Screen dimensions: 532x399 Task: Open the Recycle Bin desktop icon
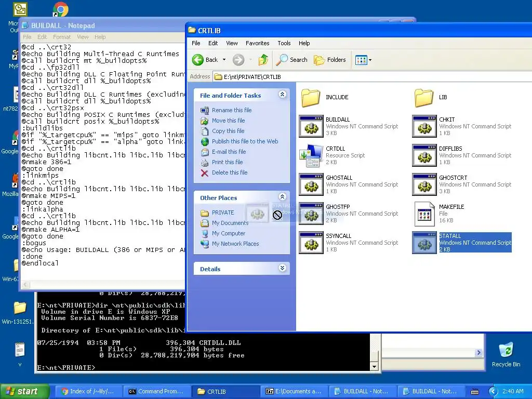(506, 354)
